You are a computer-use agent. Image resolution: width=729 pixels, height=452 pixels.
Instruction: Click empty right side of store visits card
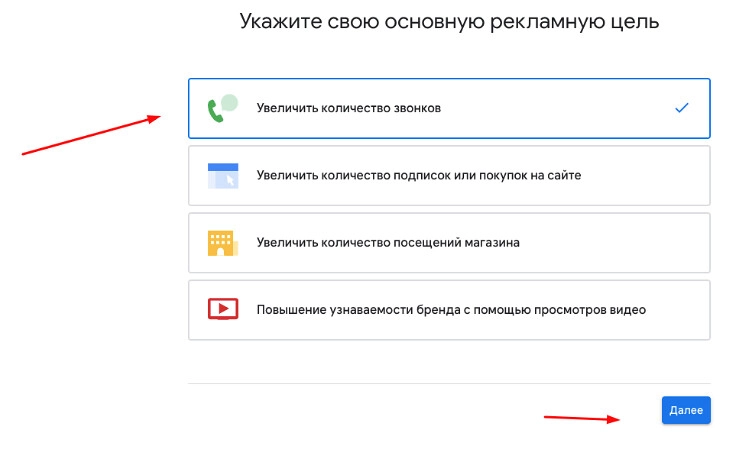(620, 242)
